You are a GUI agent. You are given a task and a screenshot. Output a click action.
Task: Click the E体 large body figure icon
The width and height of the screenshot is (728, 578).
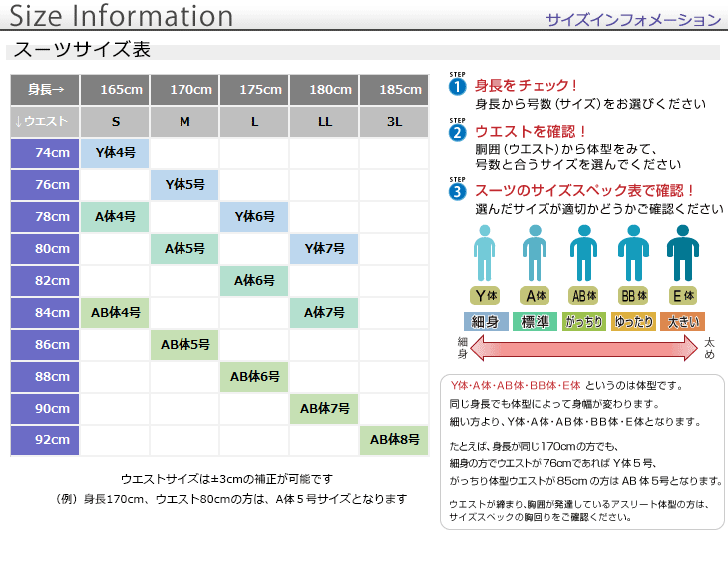pos(683,253)
